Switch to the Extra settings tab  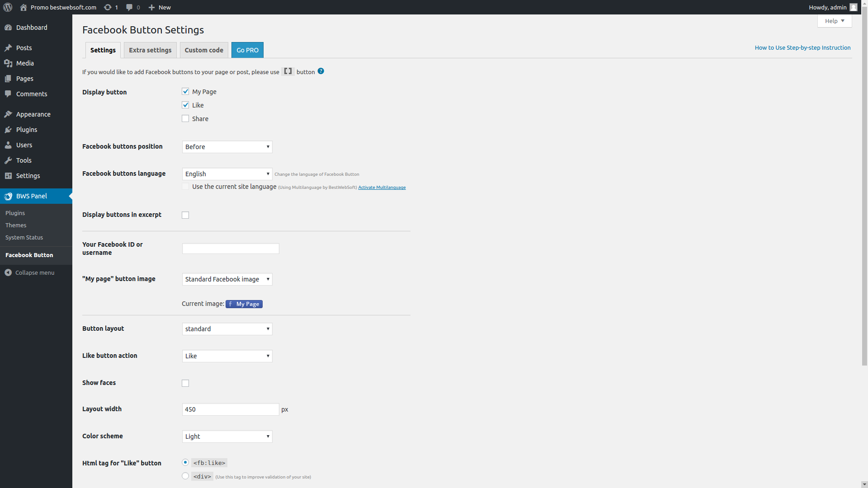click(150, 50)
